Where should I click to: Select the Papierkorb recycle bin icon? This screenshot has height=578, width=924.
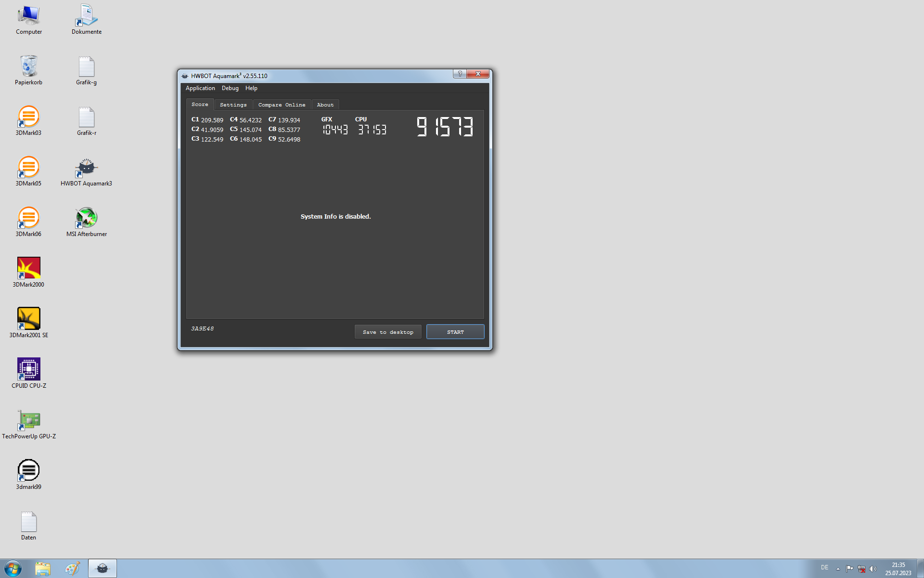(x=29, y=71)
